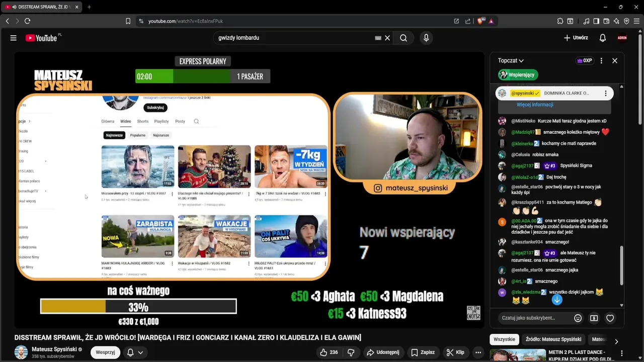This screenshot has height=362, width=644.
Task: Open the Brave Wallet icon
Action: tap(606, 21)
